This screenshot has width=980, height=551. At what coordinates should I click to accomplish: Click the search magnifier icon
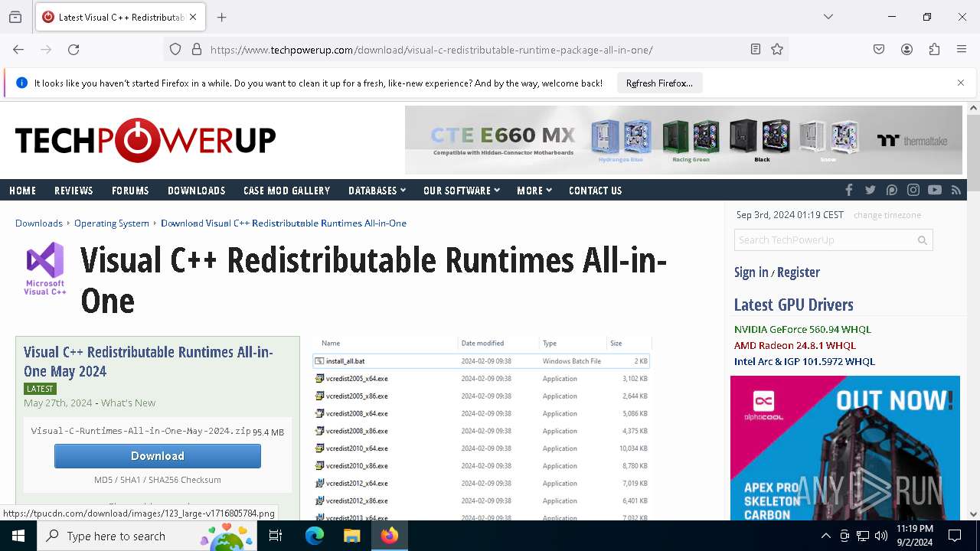tap(923, 240)
